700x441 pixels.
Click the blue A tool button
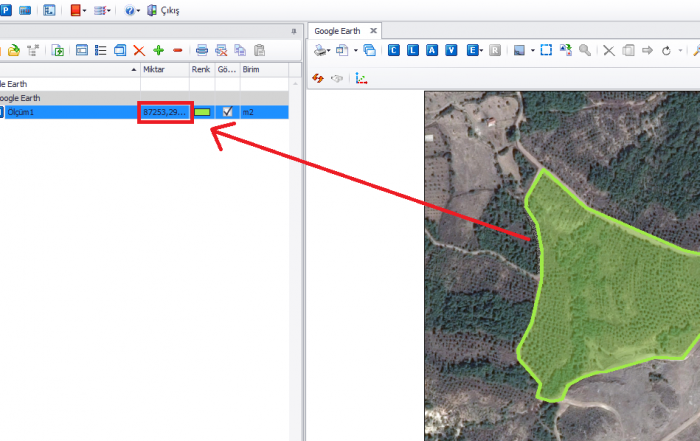[x=432, y=49]
